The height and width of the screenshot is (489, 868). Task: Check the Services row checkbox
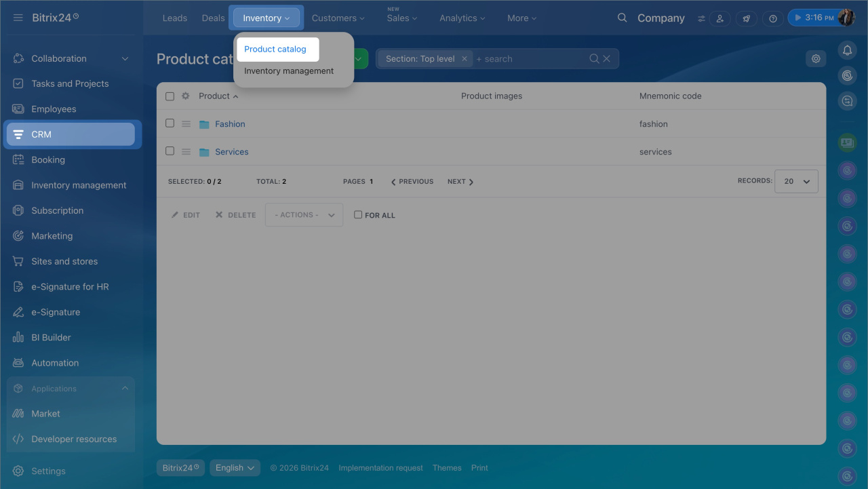click(x=170, y=151)
